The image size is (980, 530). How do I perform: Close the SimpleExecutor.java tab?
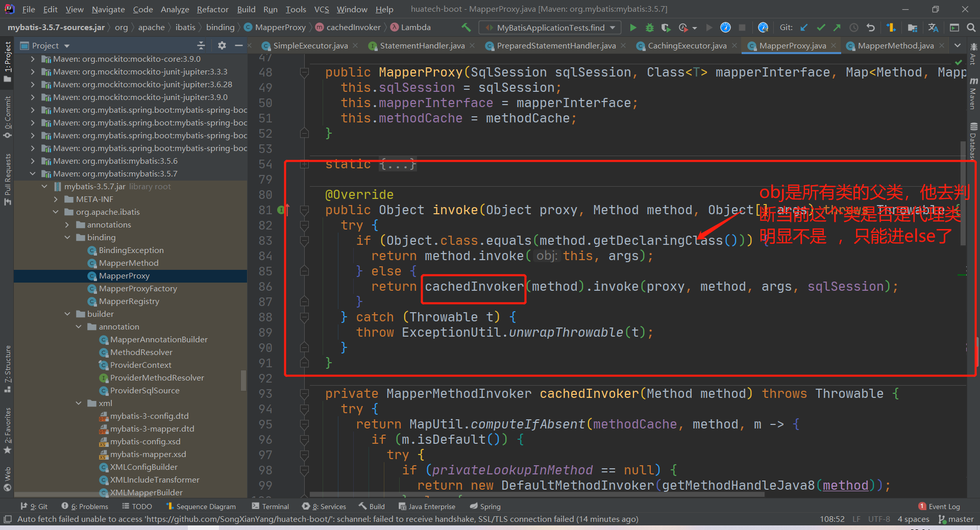(x=355, y=46)
